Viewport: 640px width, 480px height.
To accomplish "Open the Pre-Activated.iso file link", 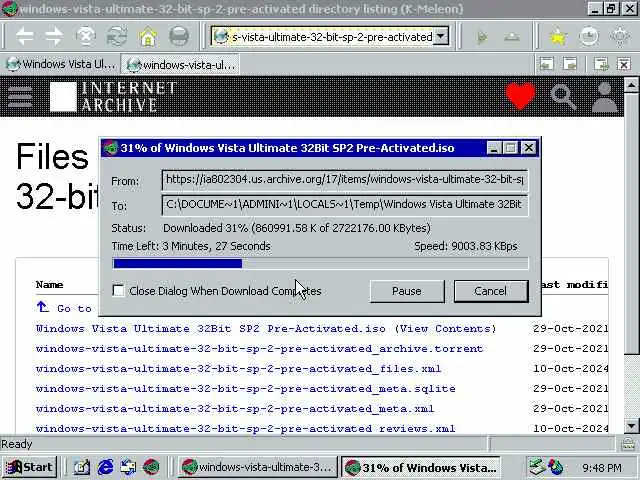I will (x=211, y=329).
